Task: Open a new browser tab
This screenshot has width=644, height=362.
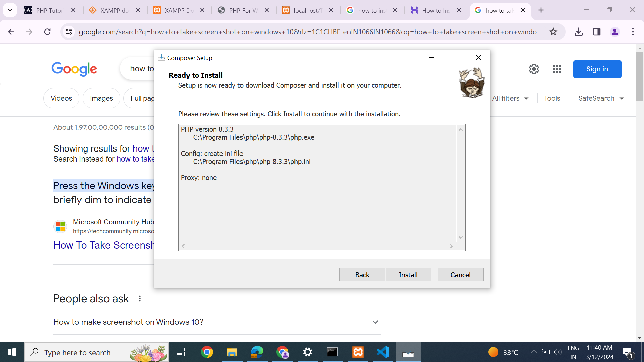Action: coord(541,10)
